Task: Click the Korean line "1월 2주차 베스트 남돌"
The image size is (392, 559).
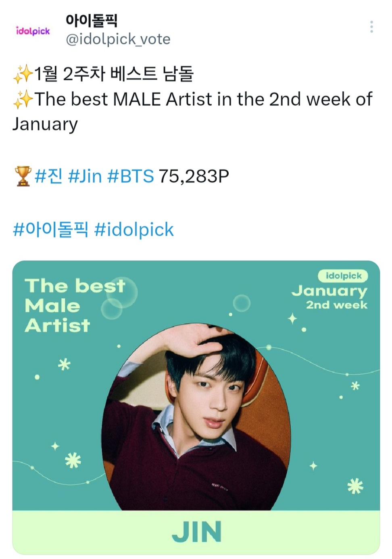Action: (114, 74)
